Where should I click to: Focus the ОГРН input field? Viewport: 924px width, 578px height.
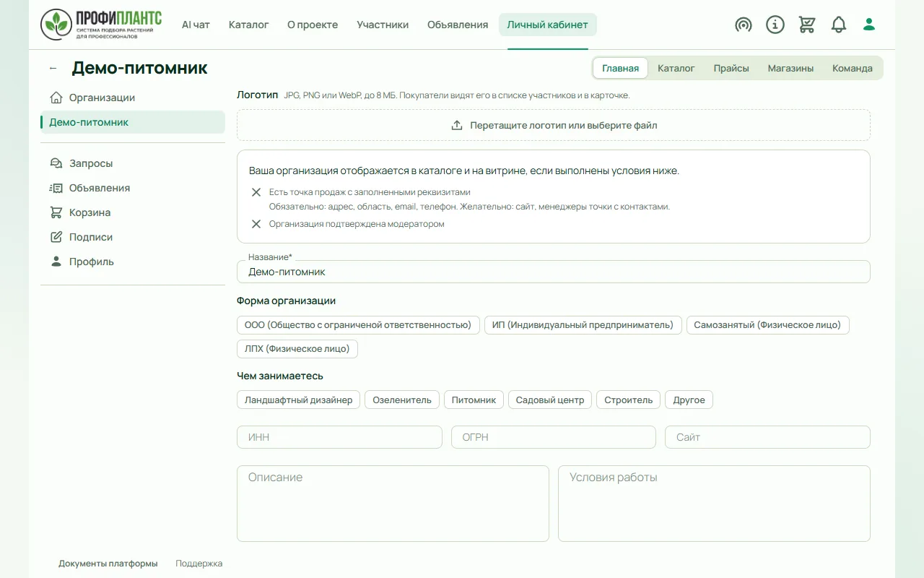pos(554,437)
